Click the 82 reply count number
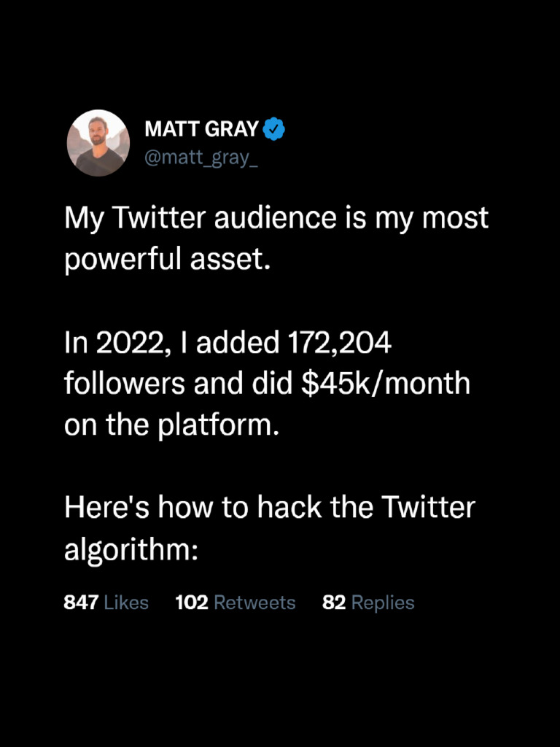Screen dimensions: 560x747 [x=333, y=603]
